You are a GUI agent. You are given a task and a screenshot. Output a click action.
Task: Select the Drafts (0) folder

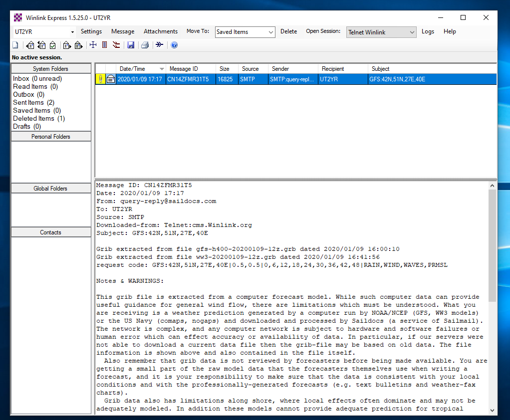click(27, 127)
